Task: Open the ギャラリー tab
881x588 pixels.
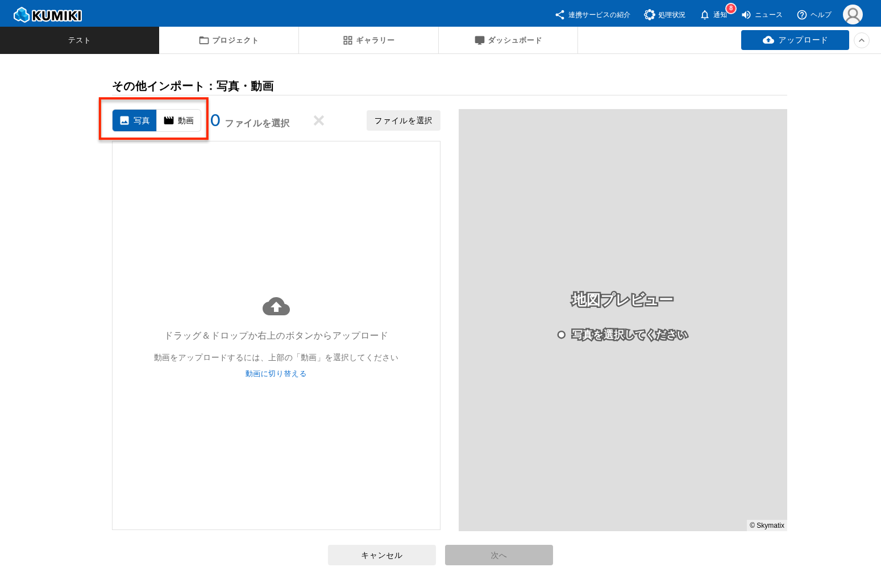Action: pos(369,40)
